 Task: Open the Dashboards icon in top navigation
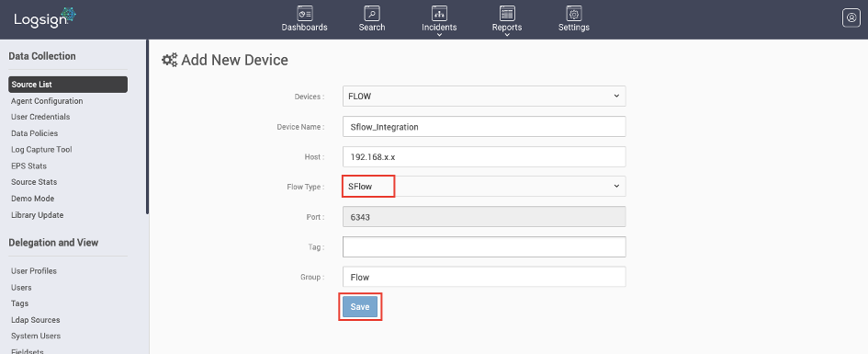click(x=304, y=13)
